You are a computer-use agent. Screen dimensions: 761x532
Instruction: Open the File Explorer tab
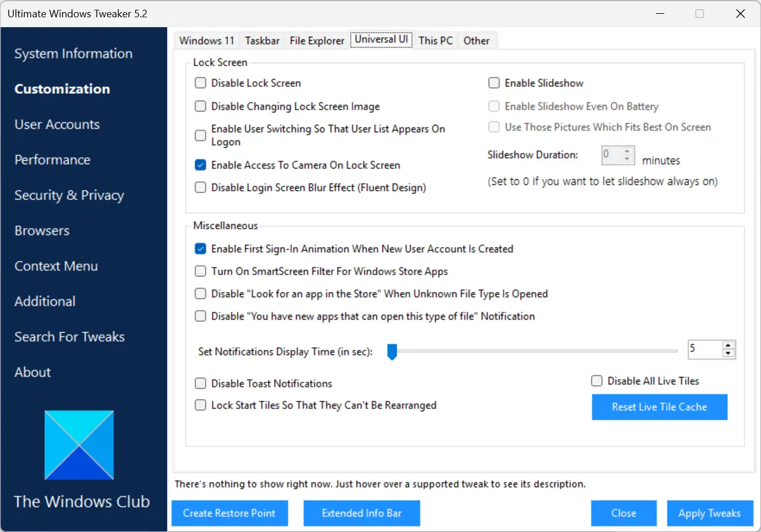click(x=317, y=40)
